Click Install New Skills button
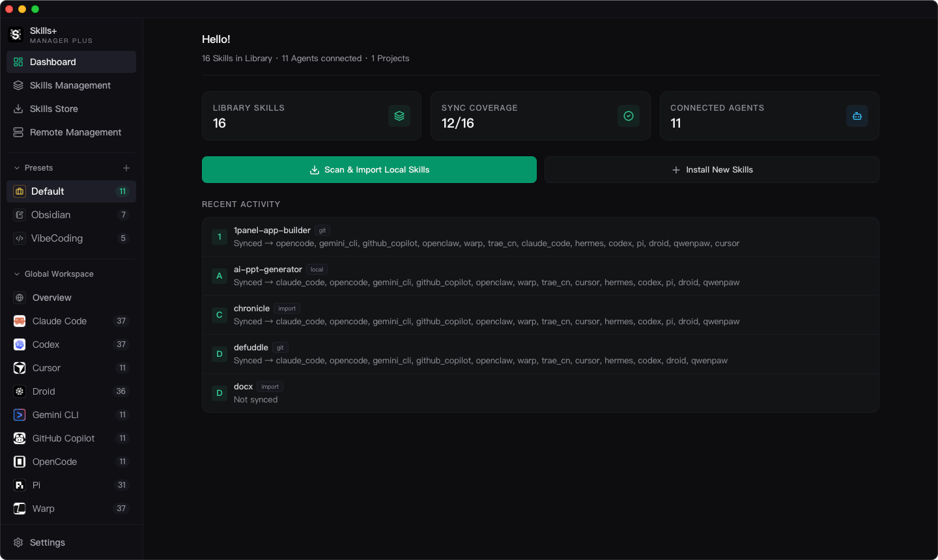The width and height of the screenshot is (938, 560). tap(712, 170)
